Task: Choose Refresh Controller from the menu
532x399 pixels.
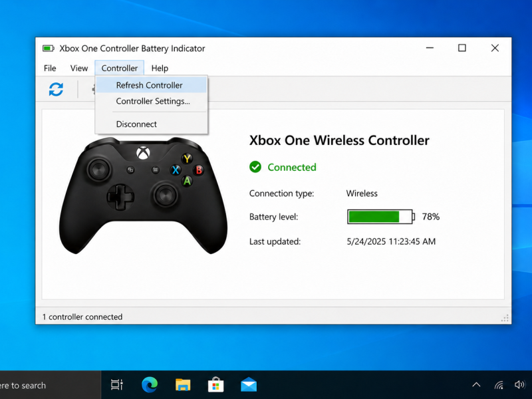Action: click(151, 85)
